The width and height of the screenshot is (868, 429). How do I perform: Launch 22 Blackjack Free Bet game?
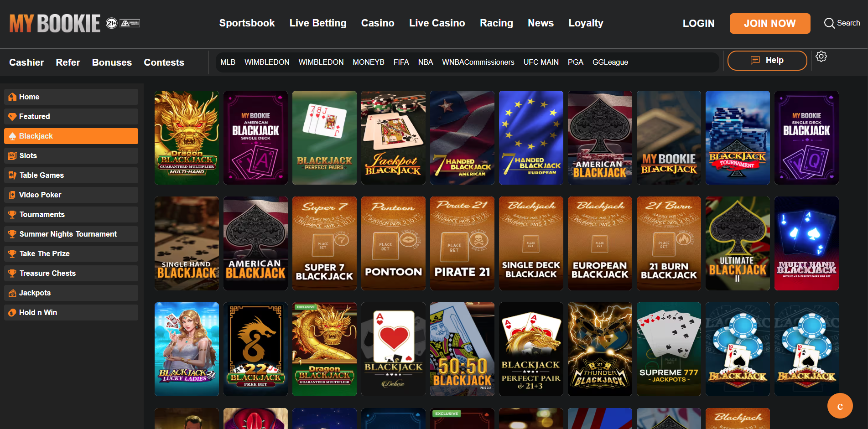(255, 349)
